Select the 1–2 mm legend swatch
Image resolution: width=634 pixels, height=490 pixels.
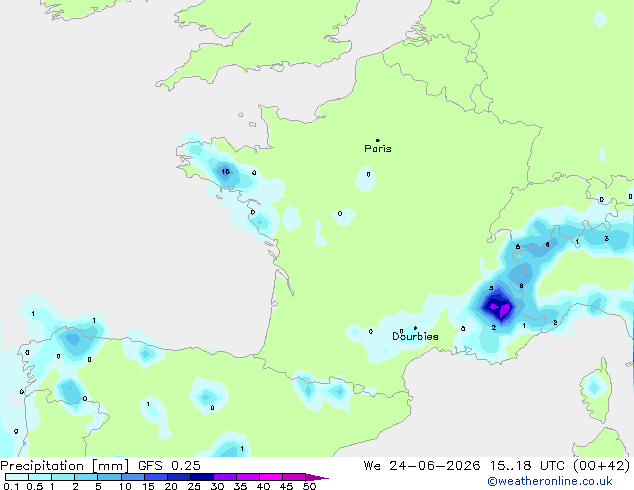click(63, 477)
